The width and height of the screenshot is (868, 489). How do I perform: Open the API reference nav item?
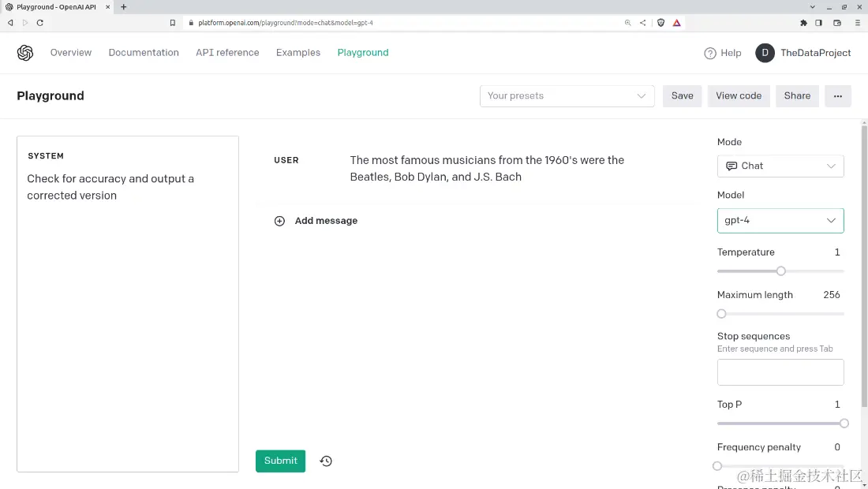[227, 53]
